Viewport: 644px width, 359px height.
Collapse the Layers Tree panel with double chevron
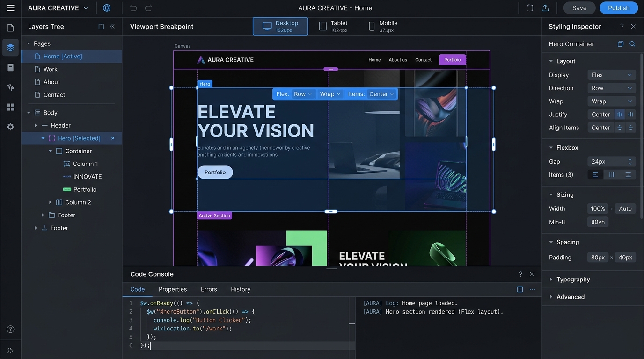click(112, 27)
